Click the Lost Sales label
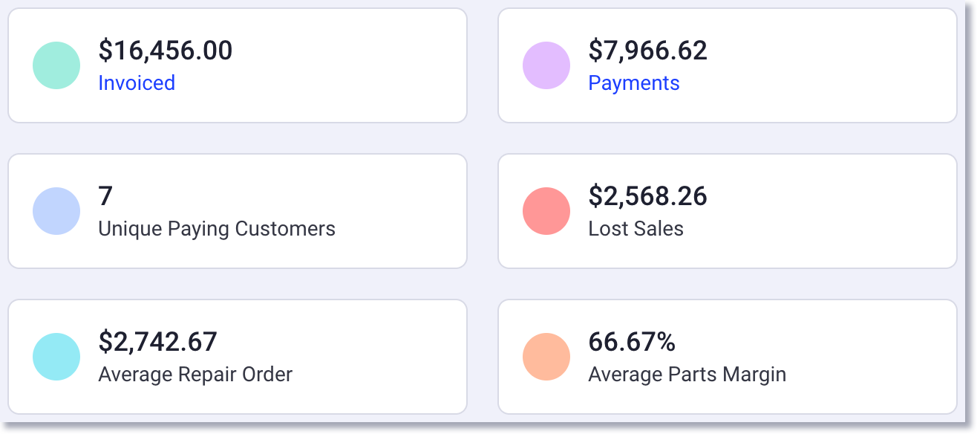Image resolution: width=980 pixels, height=437 pixels. click(x=636, y=228)
